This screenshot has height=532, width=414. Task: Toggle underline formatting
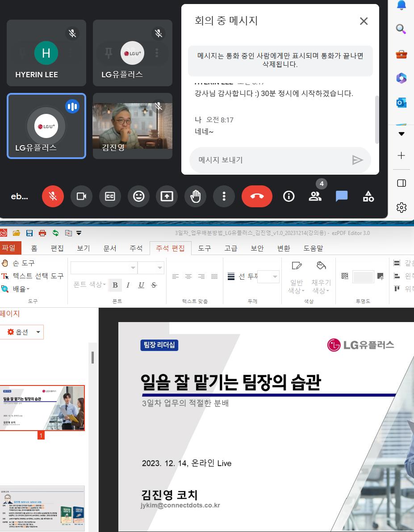pyautogui.click(x=141, y=285)
